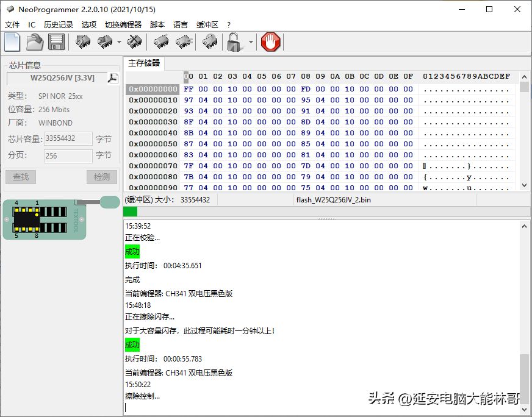532x417 pixels.
Task: Click the W25Q256JV [3.3V] chip name field
Action: click(57, 78)
